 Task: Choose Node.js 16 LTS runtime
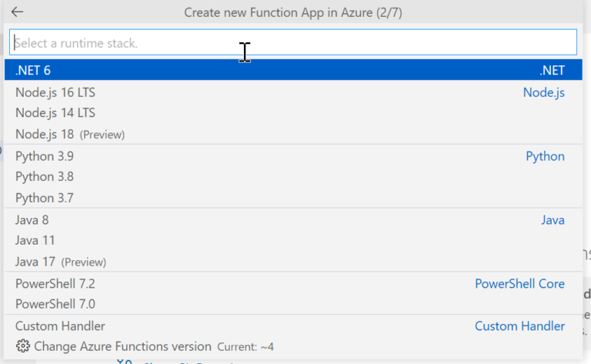55,92
